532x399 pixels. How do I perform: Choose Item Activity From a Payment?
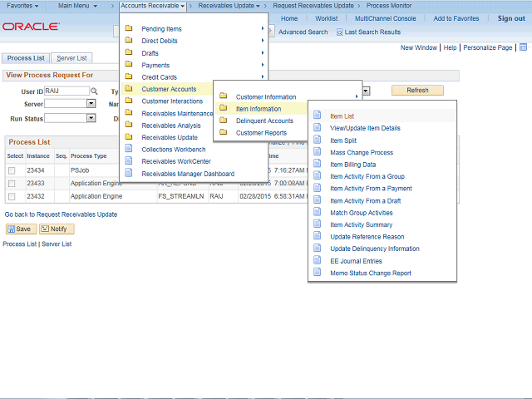(x=371, y=189)
